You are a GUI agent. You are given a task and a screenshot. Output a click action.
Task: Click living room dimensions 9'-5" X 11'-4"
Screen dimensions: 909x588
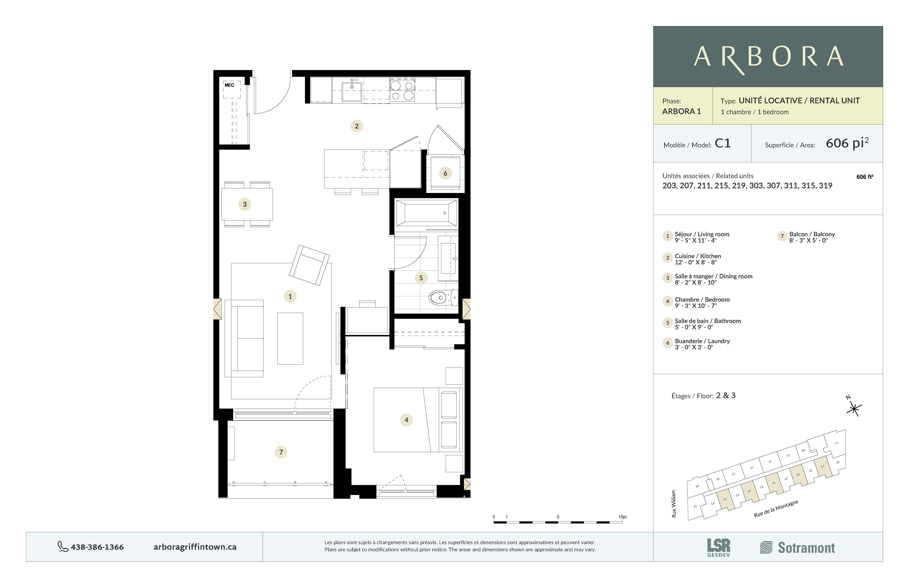[x=696, y=241]
